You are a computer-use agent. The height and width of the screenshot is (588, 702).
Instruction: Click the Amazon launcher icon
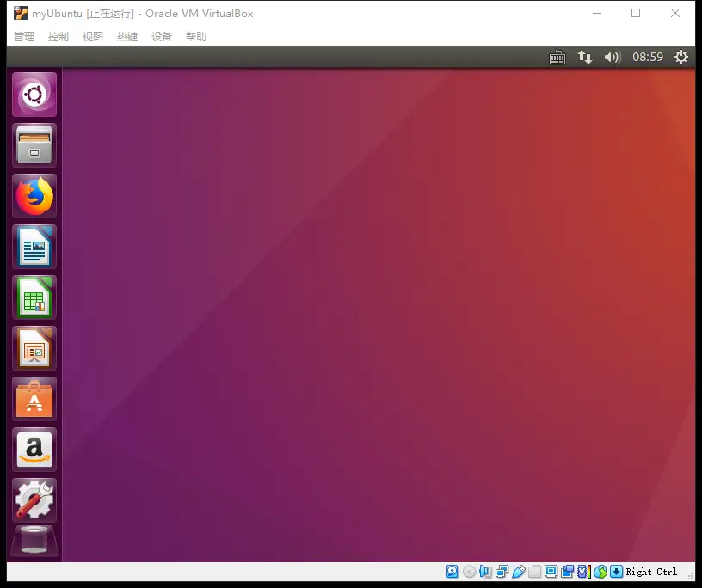pyautogui.click(x=34, y=450)
